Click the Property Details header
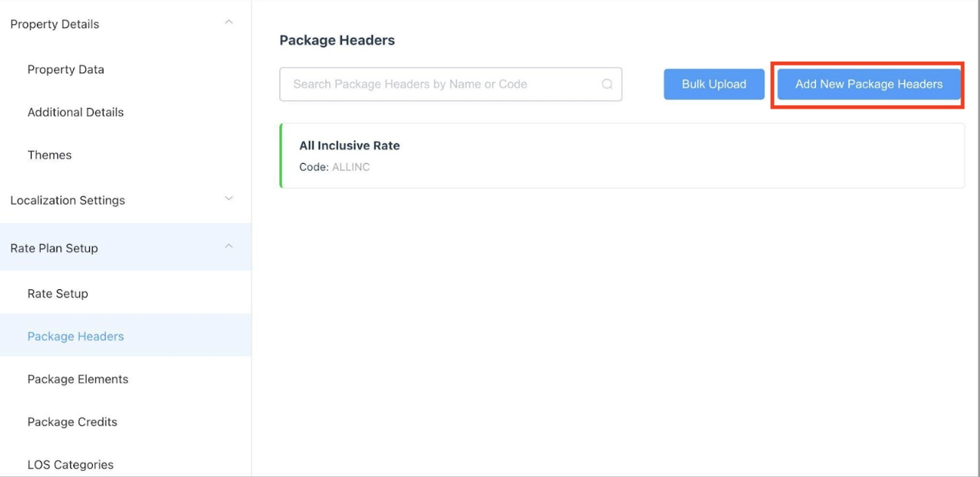The height and width of the screenshot is (477, 980). coord(54,23)
